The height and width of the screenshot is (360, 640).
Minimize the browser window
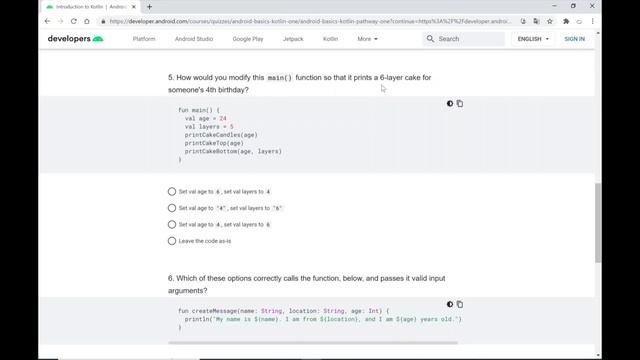tap(554, 6)
